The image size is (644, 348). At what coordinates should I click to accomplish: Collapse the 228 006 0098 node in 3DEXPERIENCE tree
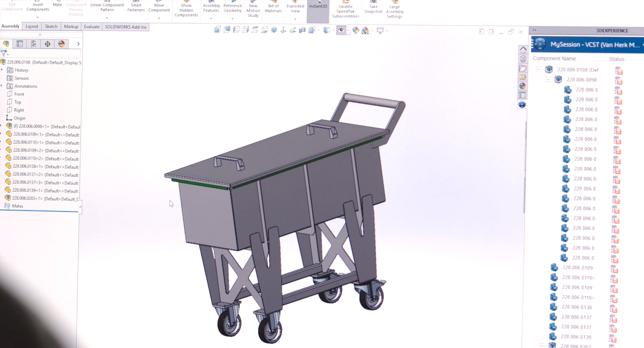[x=548, y=79]
